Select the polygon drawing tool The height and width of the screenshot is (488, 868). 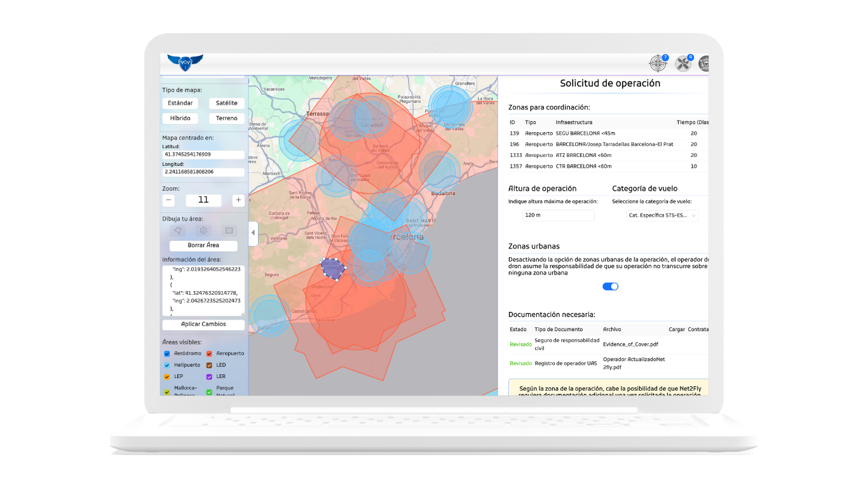tap(178, 231)
